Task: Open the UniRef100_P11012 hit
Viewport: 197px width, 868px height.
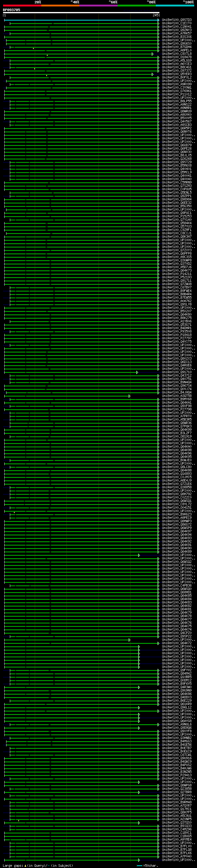Action: 177,94
